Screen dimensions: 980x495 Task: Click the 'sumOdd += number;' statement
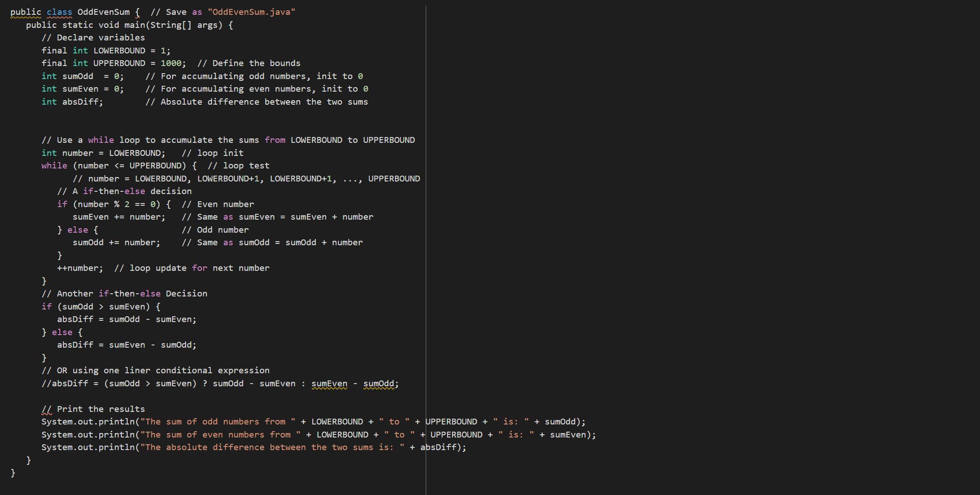click(x=116, y=243)
